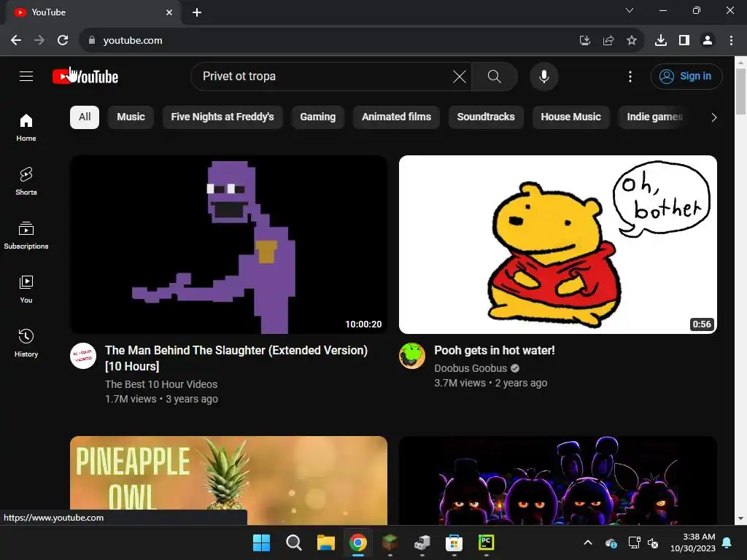Viewport: 747px width, 560px height.
Task: Bookmark this page with the star
Action: 631,41
